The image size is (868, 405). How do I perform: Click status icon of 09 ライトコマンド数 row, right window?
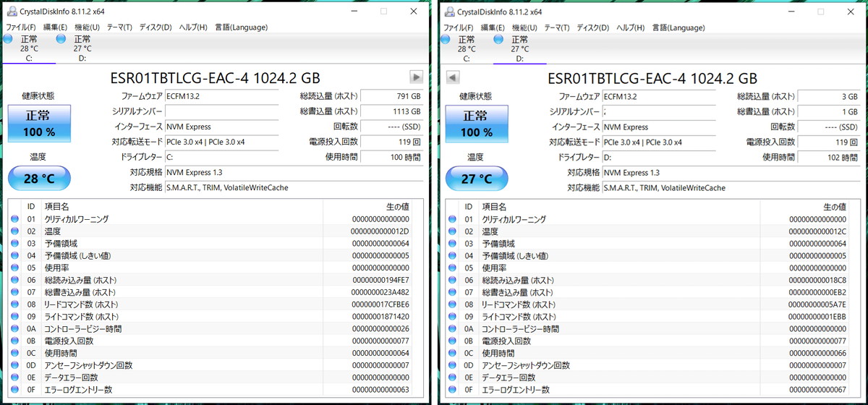click(x=452, y=317)
